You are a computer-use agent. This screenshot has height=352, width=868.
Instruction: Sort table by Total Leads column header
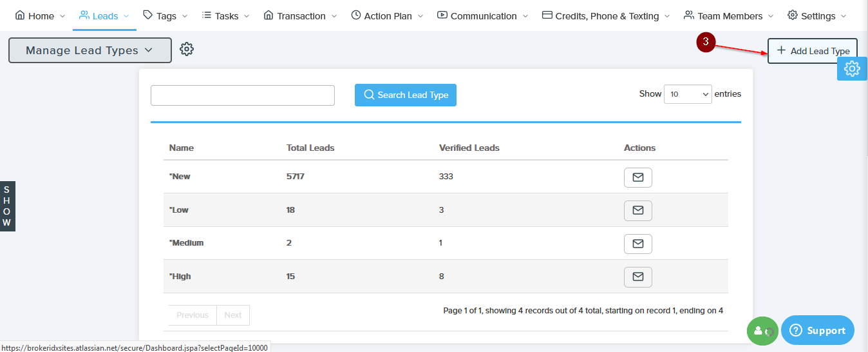pyautogui.click(x=310, y=148)
